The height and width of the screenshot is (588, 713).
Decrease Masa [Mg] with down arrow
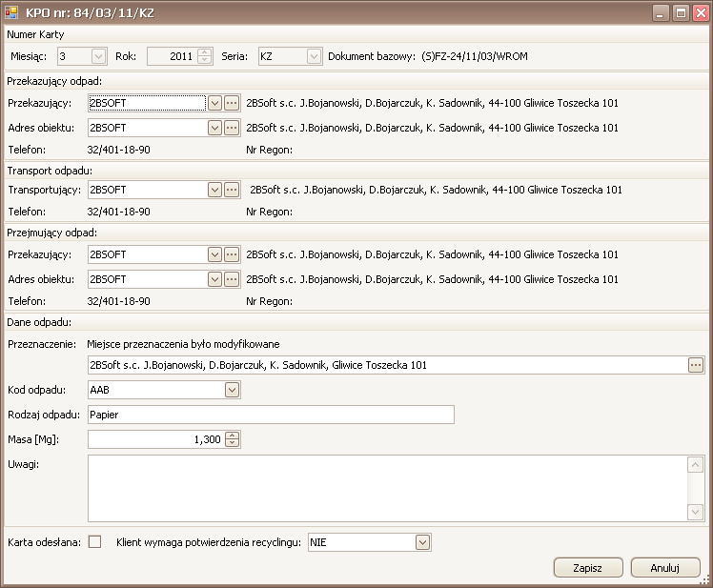tap(232, 443)
